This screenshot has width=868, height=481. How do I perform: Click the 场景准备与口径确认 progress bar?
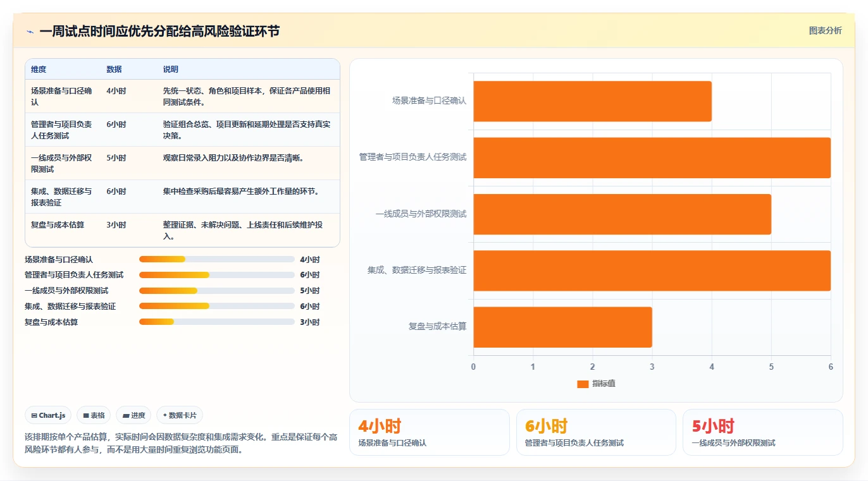coord(217,259)
